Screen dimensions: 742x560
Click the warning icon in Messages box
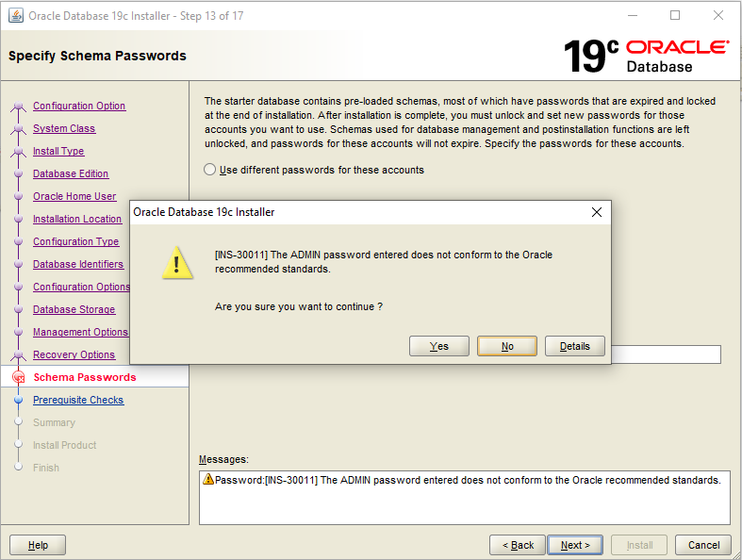point(207,479)
